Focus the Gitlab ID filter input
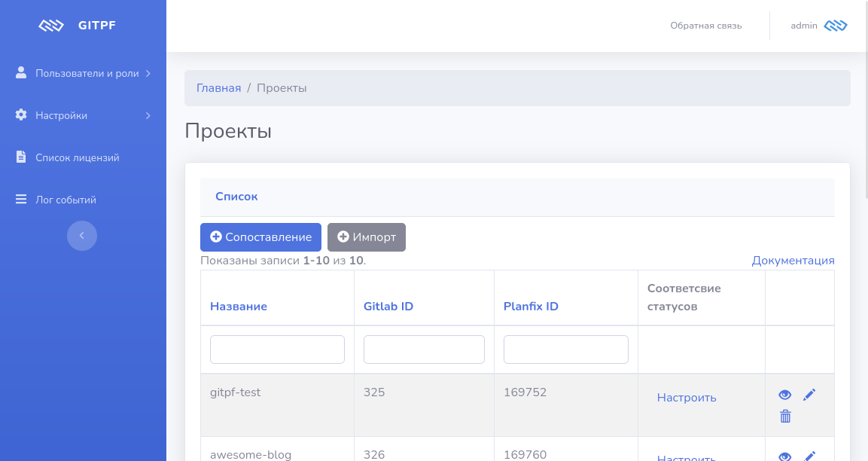The height and width of the screenshot is (461, 868). click(424, 350)
